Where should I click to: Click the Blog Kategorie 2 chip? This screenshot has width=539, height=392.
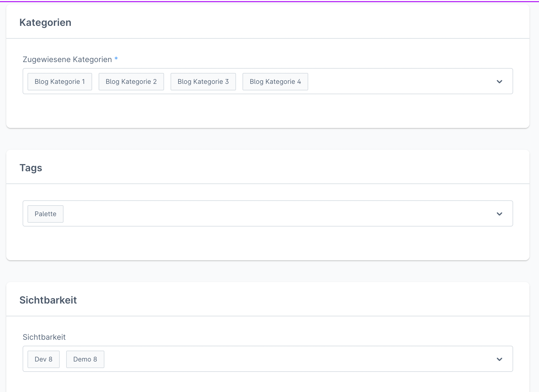[x=131, y=82]
